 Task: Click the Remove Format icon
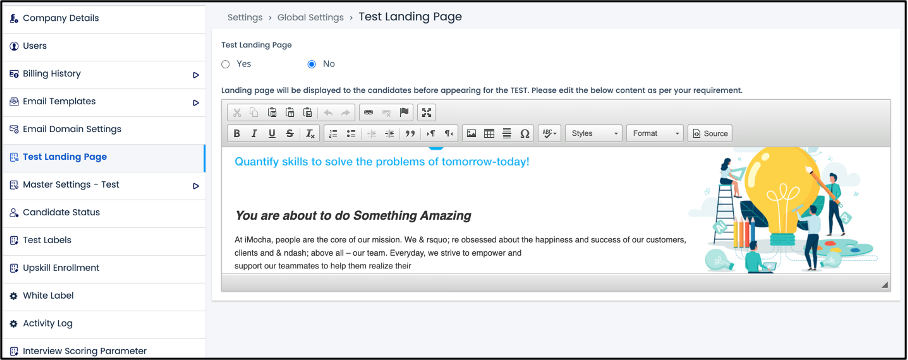tap(310, 134)
